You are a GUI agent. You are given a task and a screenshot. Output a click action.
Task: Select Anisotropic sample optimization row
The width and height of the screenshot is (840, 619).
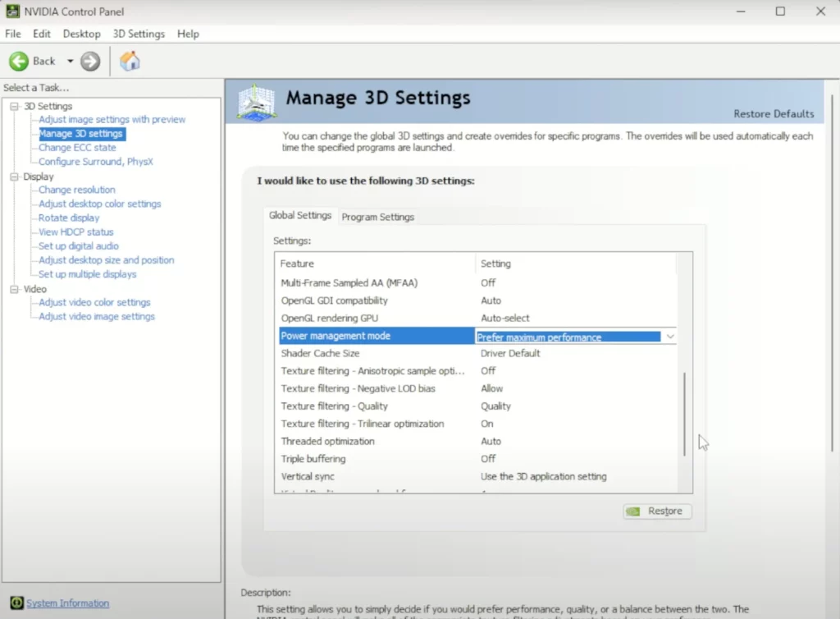pos(477,371)
